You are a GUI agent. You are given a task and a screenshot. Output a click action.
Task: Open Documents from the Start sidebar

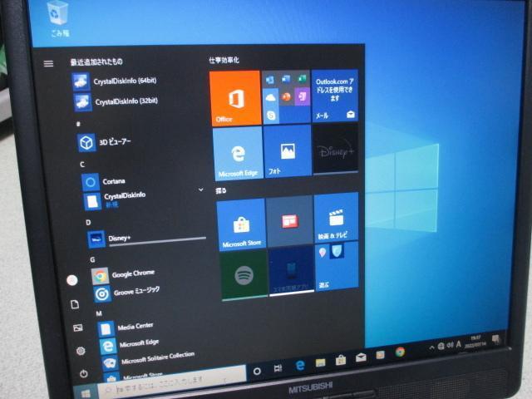tap(75, 304)
